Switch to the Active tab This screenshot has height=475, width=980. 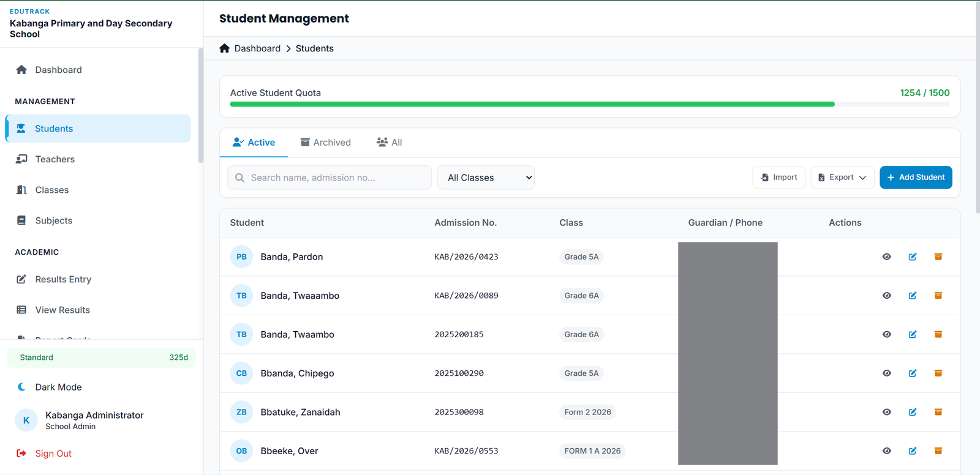pos(254,143)
